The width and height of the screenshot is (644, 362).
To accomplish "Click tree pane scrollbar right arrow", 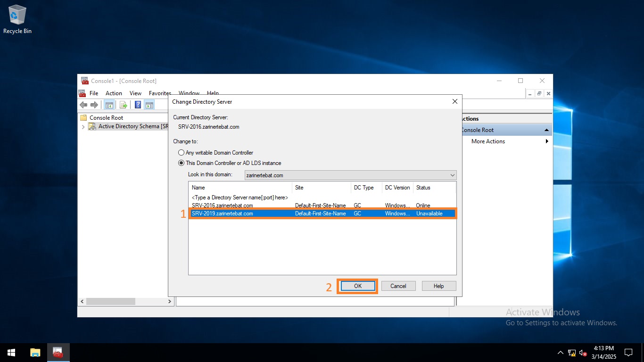I will pos(170,301).
